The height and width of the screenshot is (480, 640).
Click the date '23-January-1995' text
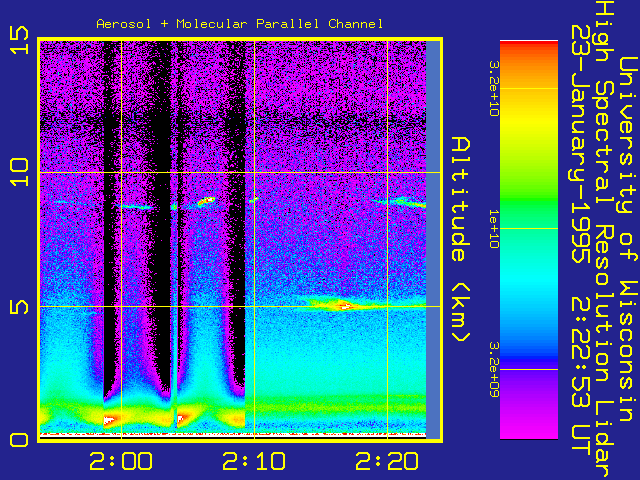(579, 144)
